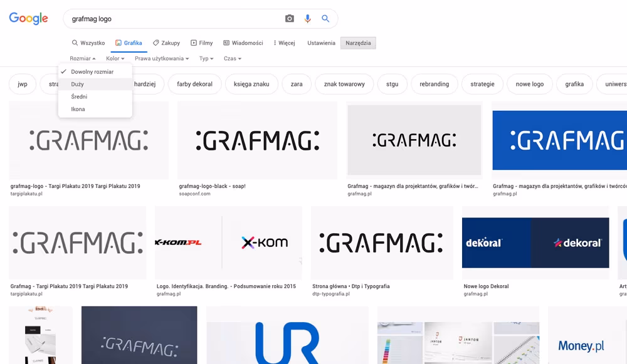Pick the Średni size option

click(x=95, y=96)
